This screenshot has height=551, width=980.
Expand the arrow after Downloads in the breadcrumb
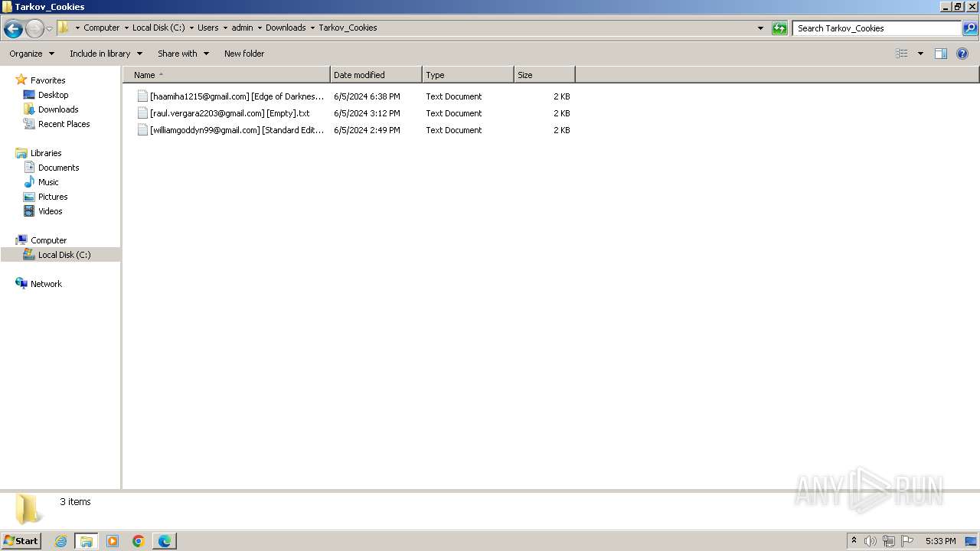312,28
